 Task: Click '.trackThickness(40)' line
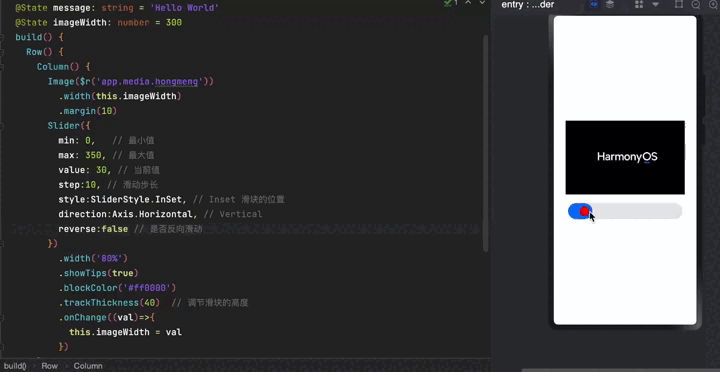click(x=109, y=302)
